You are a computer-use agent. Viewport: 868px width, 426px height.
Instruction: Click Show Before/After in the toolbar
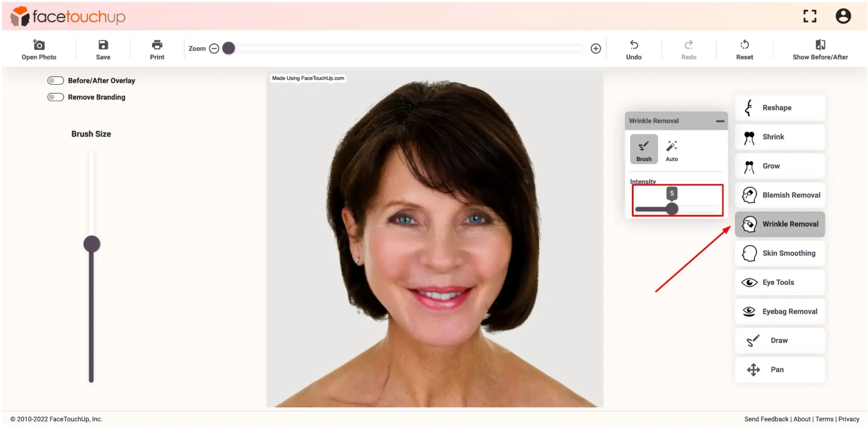pos(820,48)
